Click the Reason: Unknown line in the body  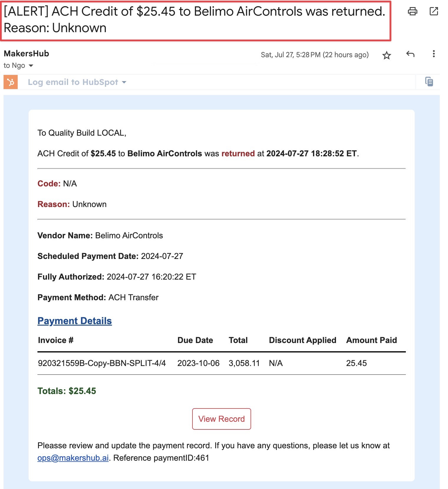(72, 204)
